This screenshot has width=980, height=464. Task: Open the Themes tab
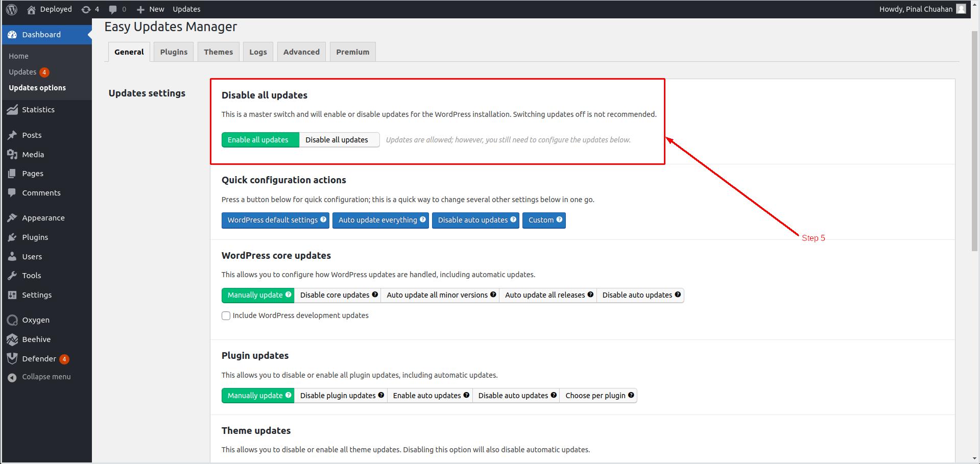(219, 52)
